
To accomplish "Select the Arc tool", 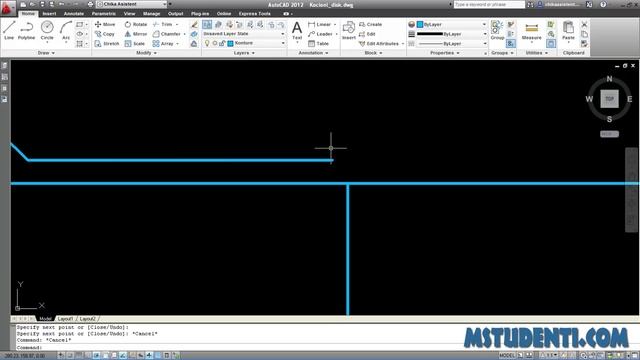I will pyautogui.click(x=66, y=31).
